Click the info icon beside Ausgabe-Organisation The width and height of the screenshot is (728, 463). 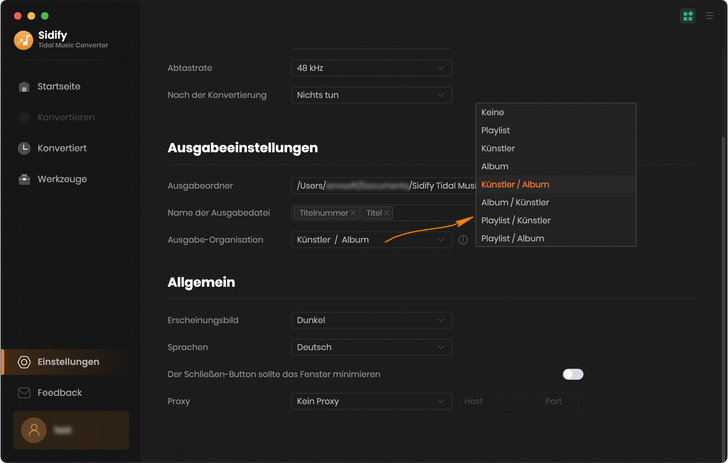click(463, 240)
